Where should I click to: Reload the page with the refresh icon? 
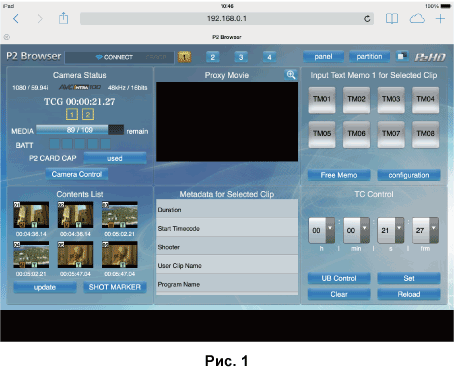(x=367, y=19)
